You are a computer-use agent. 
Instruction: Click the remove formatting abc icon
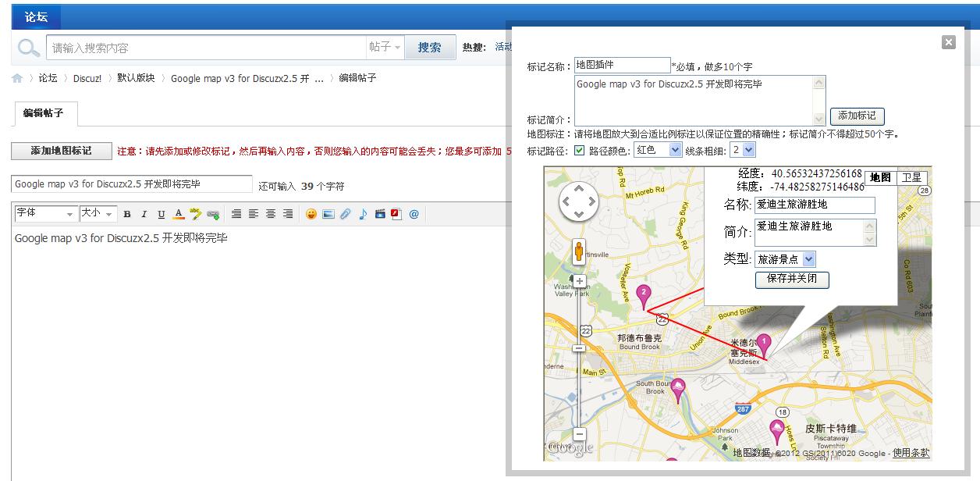(196, 214)
